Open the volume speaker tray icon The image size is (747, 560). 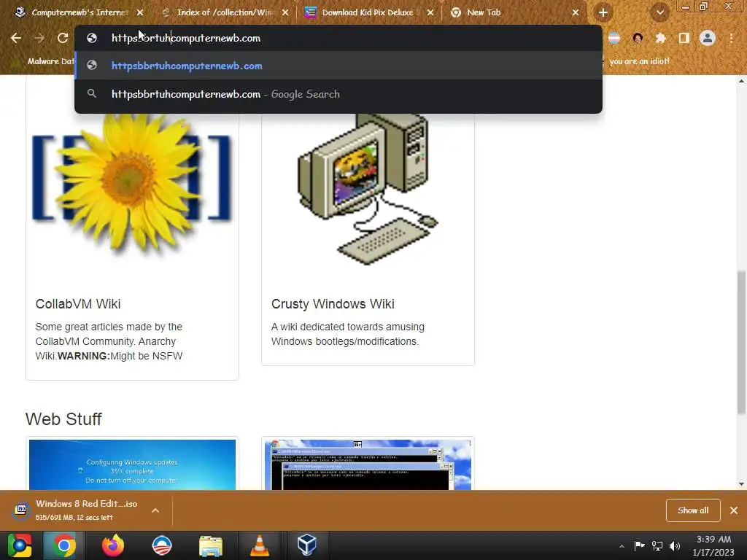[675, 545]
